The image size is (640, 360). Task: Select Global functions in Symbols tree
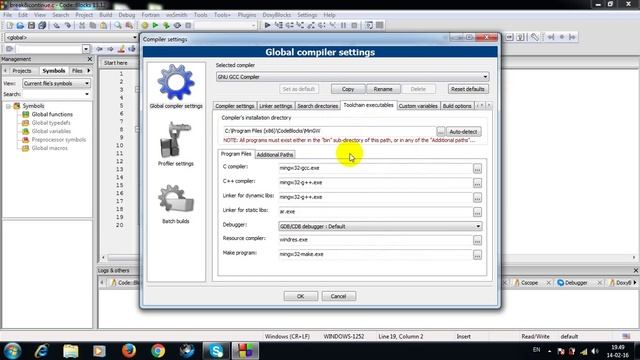pyautogui.click(x=52, y=115)
